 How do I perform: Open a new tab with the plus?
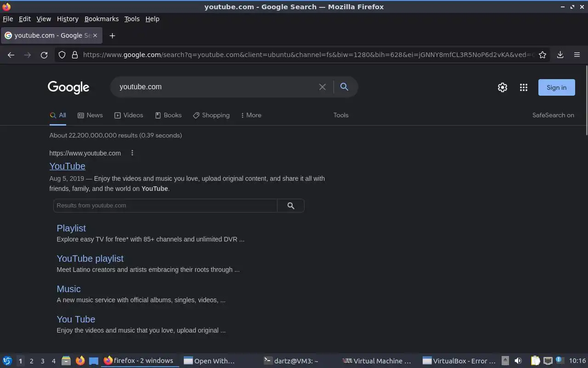[x=112, y=35]
